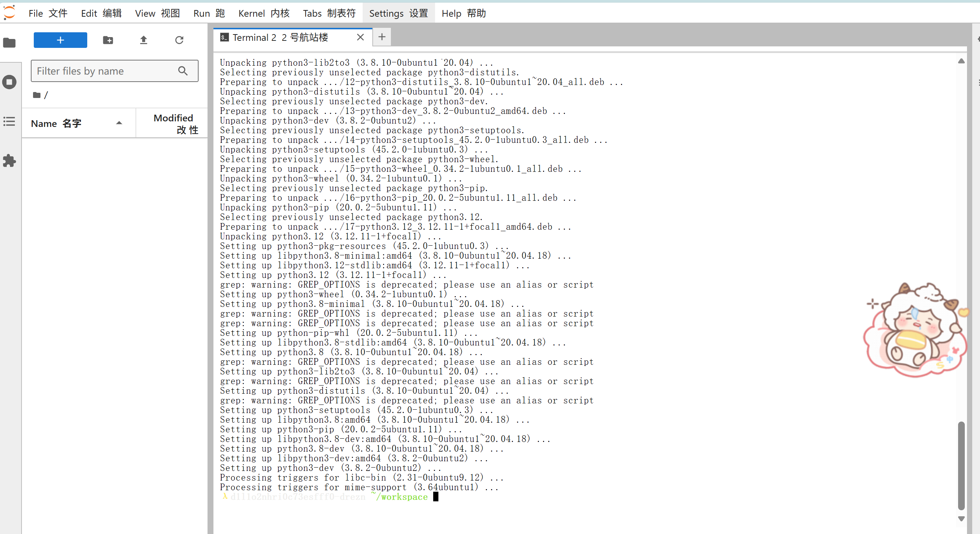The height and width of the screenshot is (534, 980).
Task: Click the terminal prompt at ~/workspace
Action: point(330,497)
